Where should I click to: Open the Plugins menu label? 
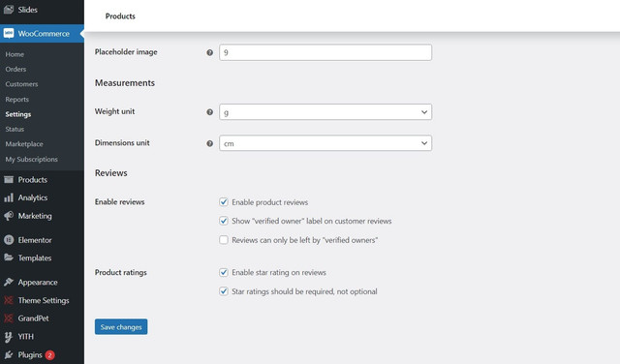click(30, 355)
